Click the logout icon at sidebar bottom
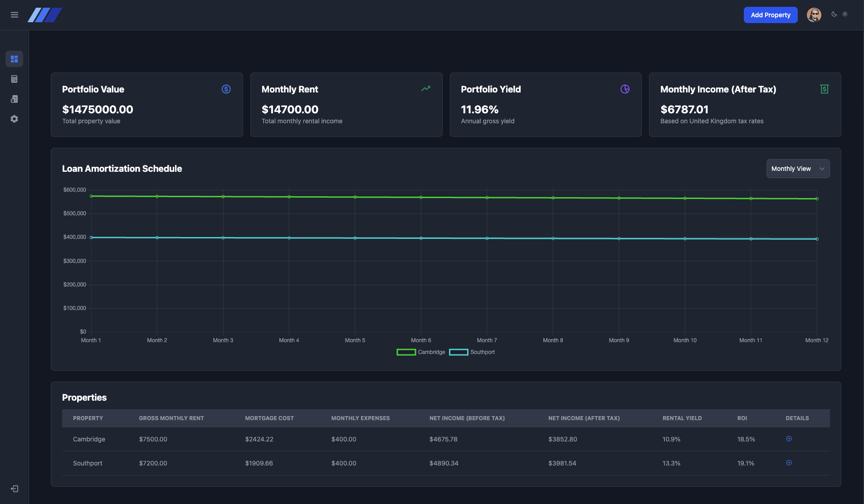The image size is (864, 504). [15, 489]
